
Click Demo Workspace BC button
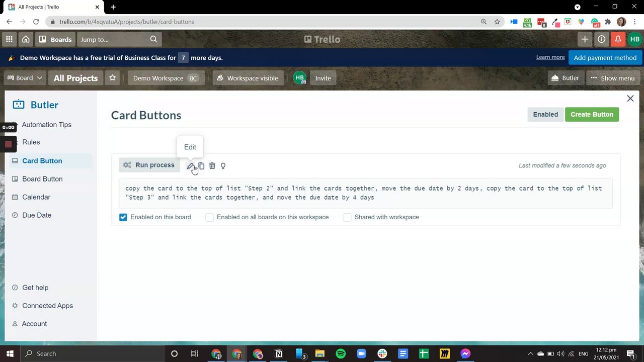(166, 78)
